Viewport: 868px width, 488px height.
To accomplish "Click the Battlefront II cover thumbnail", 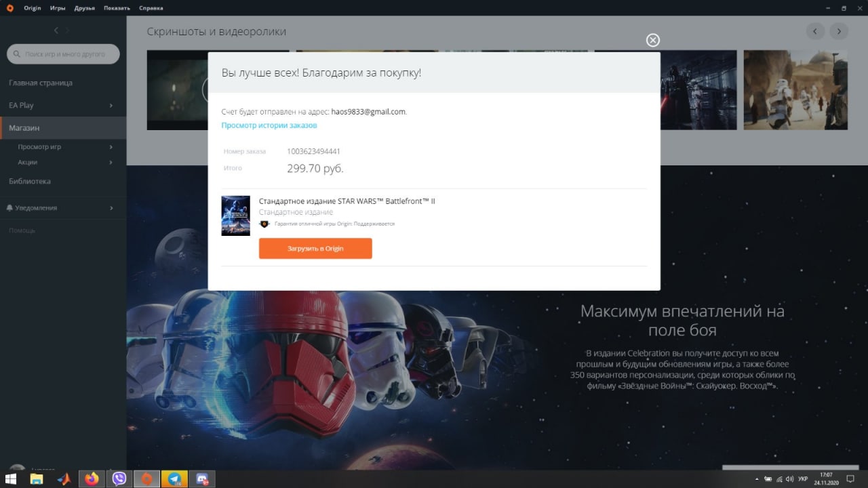I will click(x=236, y=216).
